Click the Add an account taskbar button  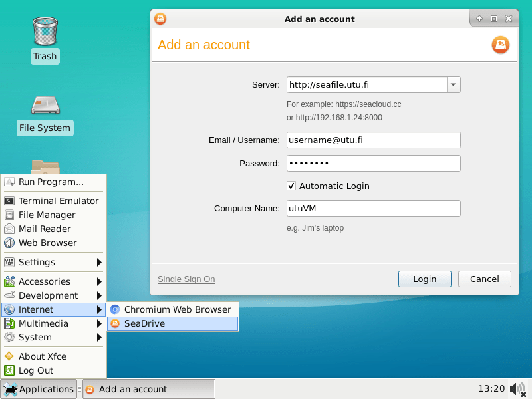(x=149, y=389)
